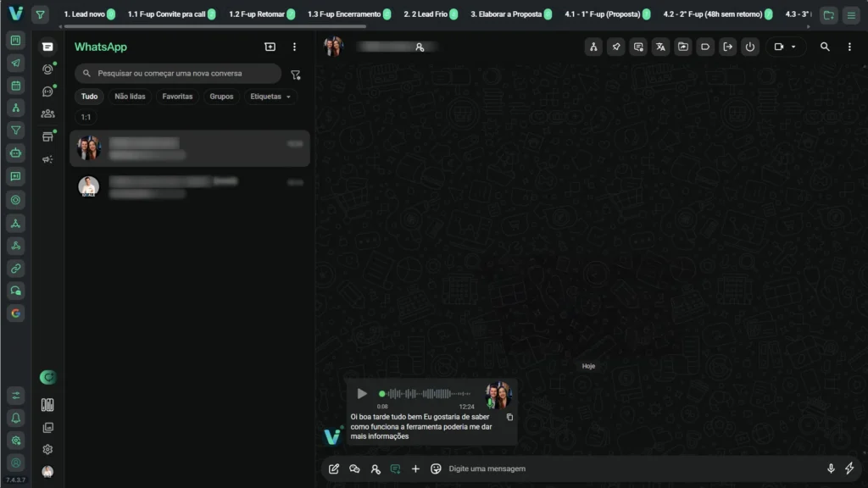Image resolution: width=868 pixels, height=488 pixels.
Task: Open the chat list three-dot menu
Action: (x=294, y=47)
